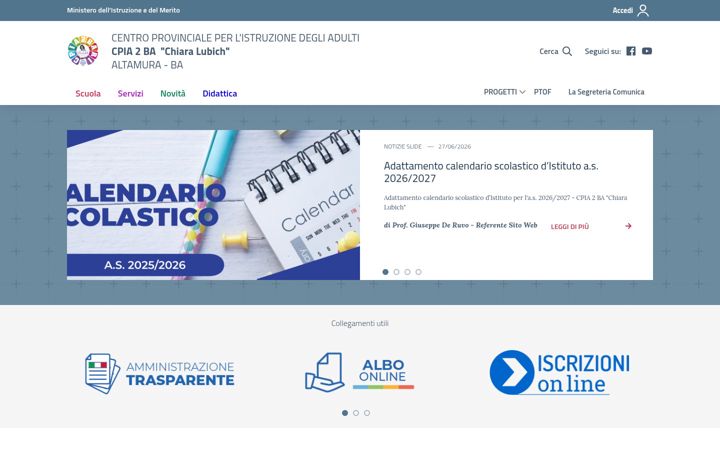720x450 pixels.
Task: Open the Iscrizioni on line banner
Action: (x=559, y=372)
